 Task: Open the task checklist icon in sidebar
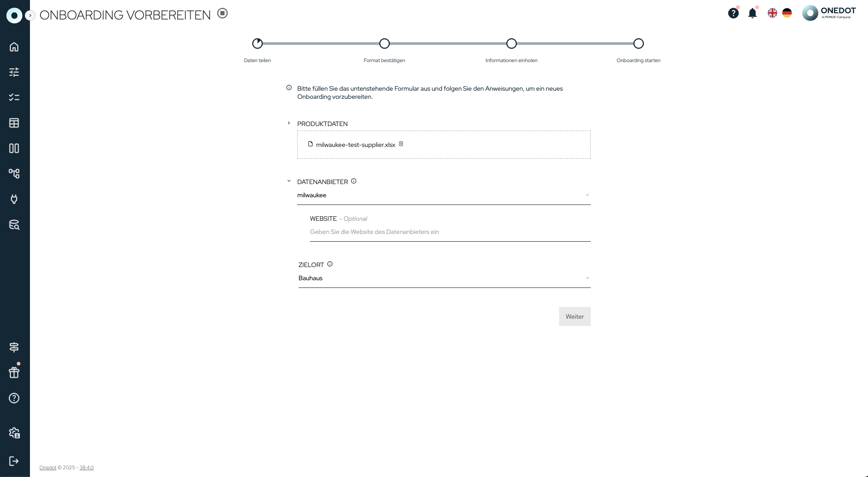point(14,97)
